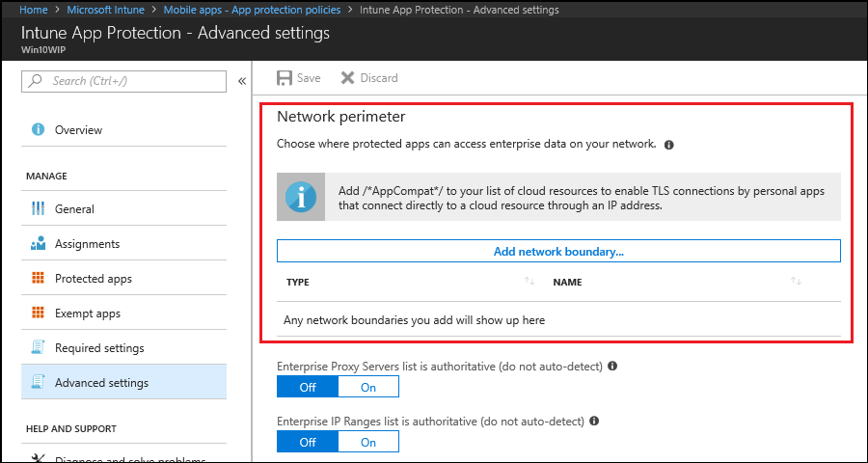Screen dimensions: 868x463
Task: Open Advanced settings in the sidebar
Action: pos(101,383)
